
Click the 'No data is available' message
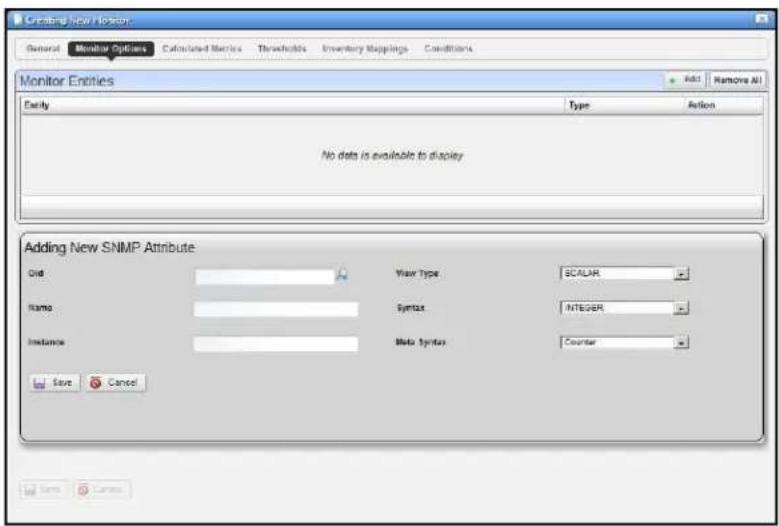[x=392, y=155]
